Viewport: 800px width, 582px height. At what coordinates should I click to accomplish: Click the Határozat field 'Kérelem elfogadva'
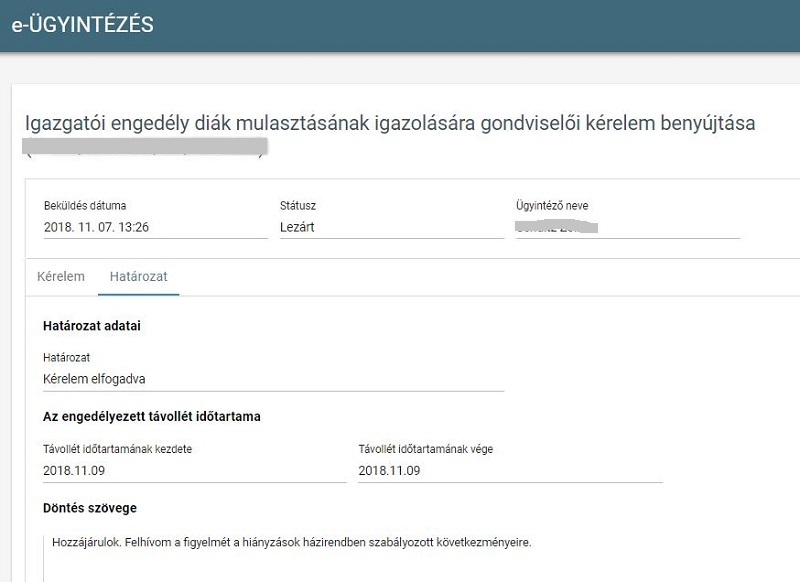[x=273, y=379]
